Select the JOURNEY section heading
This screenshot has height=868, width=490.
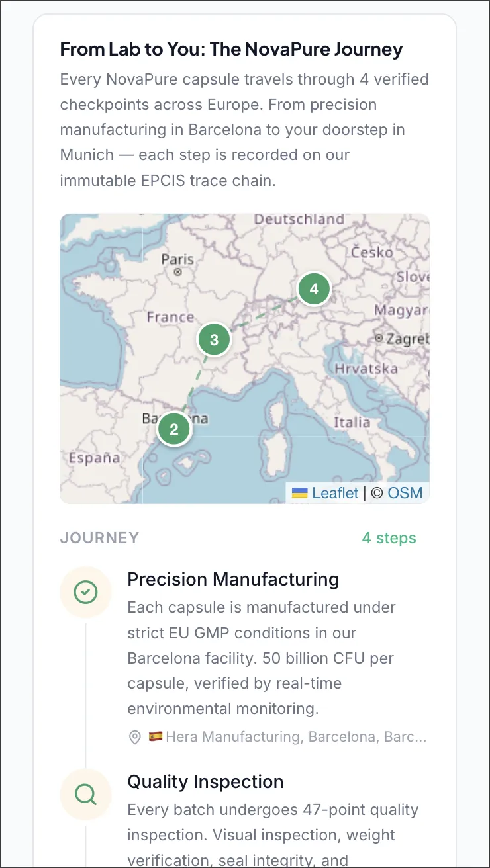coord(99,538)
